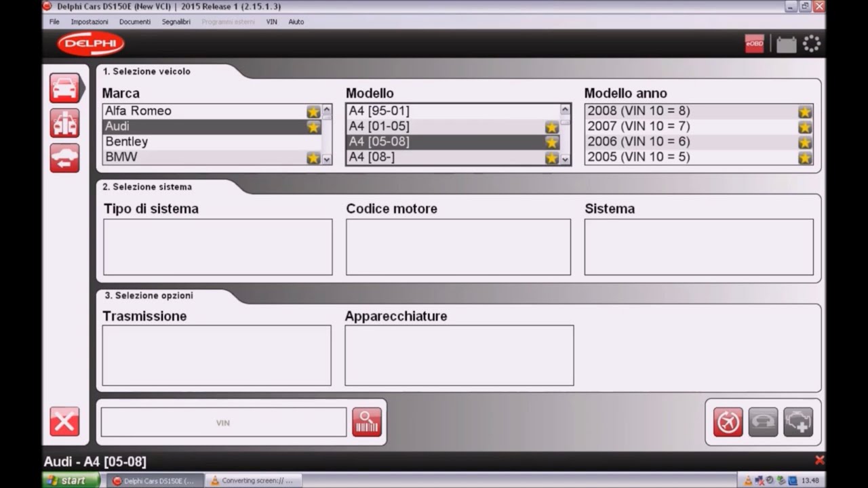Open the Windows start menu
Viewport: 868px width, 488px height.
71,481
